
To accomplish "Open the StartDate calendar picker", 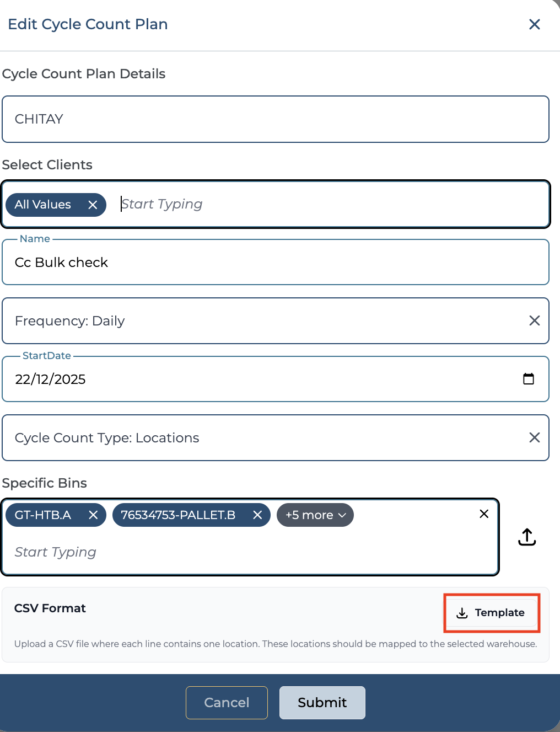I will coord(528,379).
